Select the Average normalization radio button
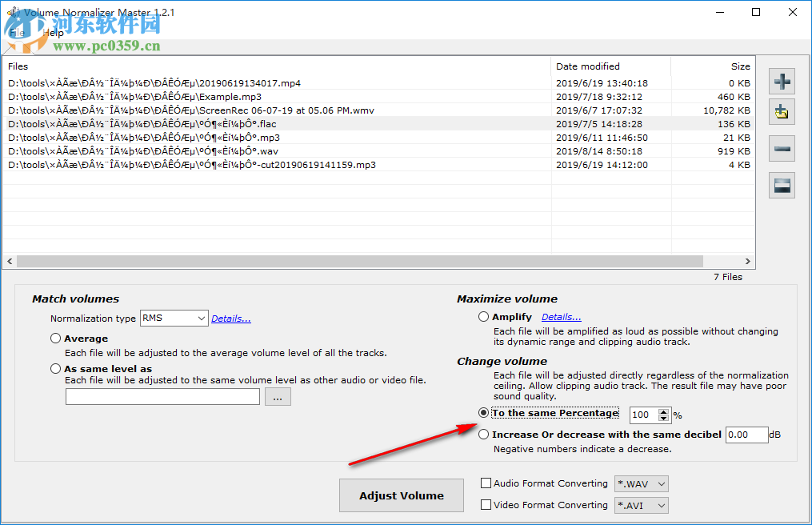 [x=55, y=338]
